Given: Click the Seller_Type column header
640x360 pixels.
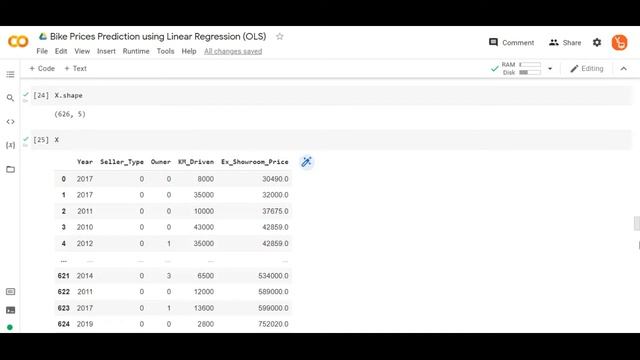Looking at the screenshot, I should 122,162.
